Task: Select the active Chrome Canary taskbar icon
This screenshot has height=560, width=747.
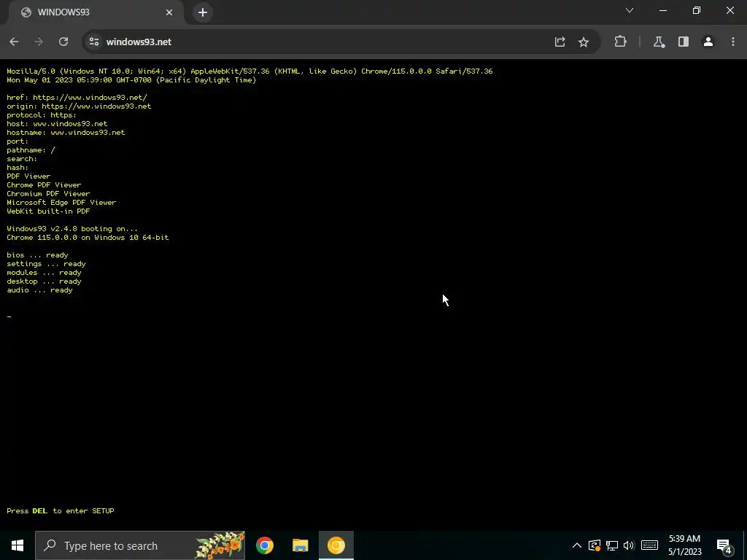Action: [x=336, y=545]
